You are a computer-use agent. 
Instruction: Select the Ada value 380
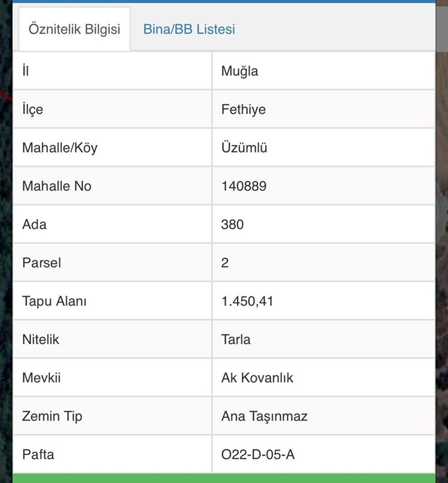tap(232, 224)
